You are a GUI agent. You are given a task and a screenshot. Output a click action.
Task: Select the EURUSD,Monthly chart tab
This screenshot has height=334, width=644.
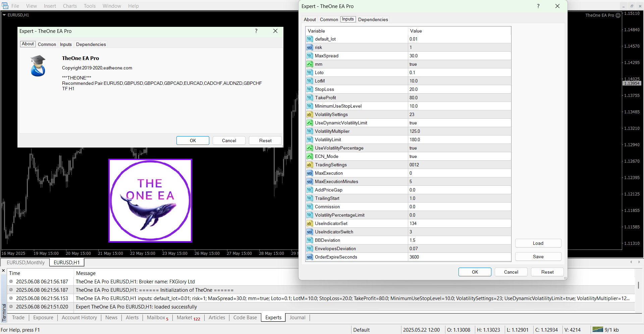click(x=25, y=262)
